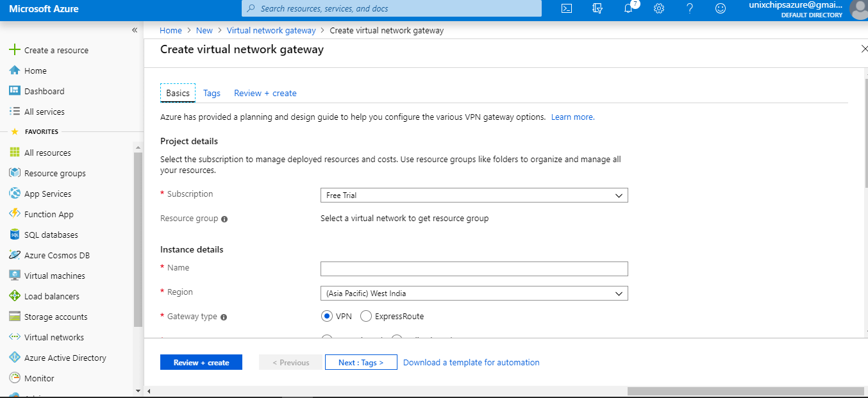
Task: Click the 'Instance details' heading
Action: click(192, 249)
